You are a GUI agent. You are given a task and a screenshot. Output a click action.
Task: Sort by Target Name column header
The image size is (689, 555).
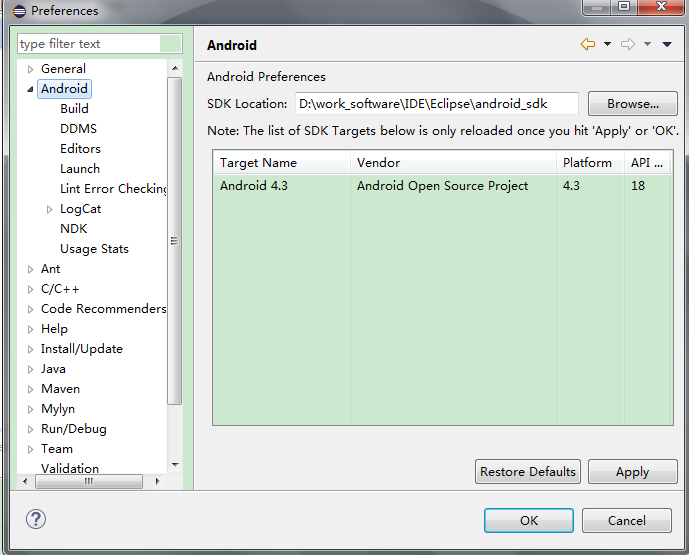click(x=282, y=163)
